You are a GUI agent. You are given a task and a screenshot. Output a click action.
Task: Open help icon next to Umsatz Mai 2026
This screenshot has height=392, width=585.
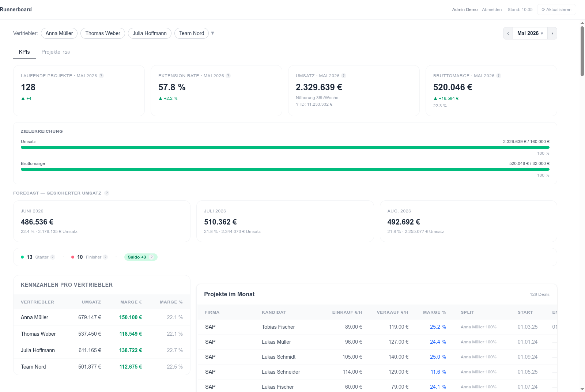pos(344,76)
